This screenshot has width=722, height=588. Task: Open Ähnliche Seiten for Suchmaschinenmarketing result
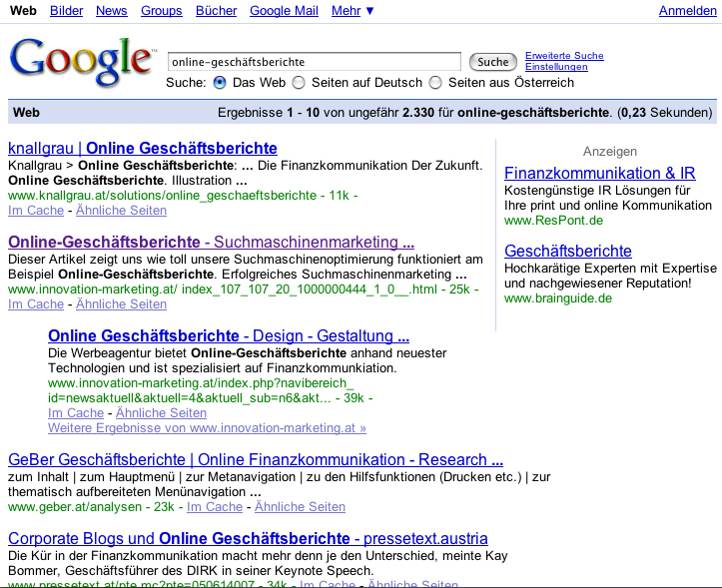(121, 304)
